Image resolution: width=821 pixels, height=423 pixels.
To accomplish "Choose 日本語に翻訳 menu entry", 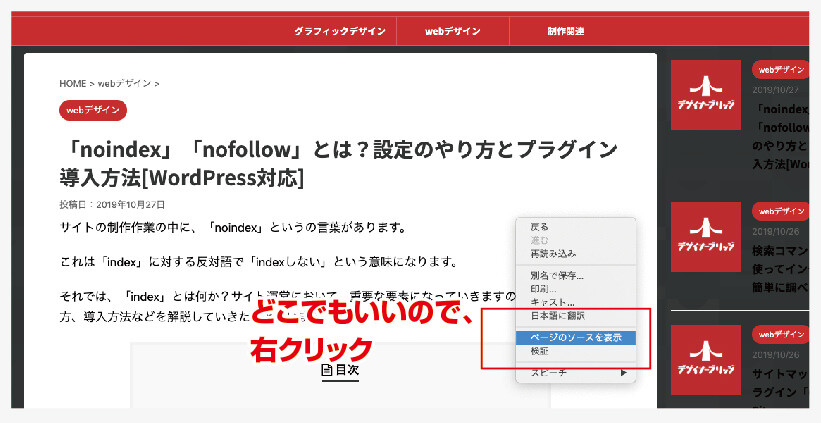I will (x=557, y=316).
